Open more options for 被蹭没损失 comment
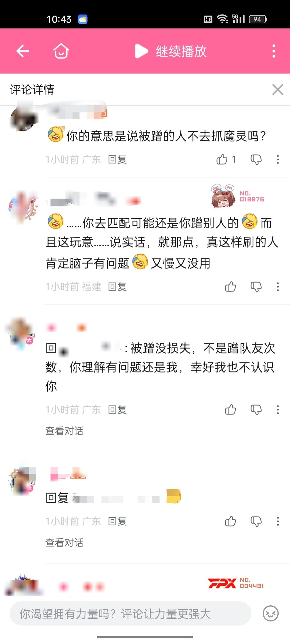Image resolution: width=290 pixels, height=644 pixels. [x=278, y=409]
